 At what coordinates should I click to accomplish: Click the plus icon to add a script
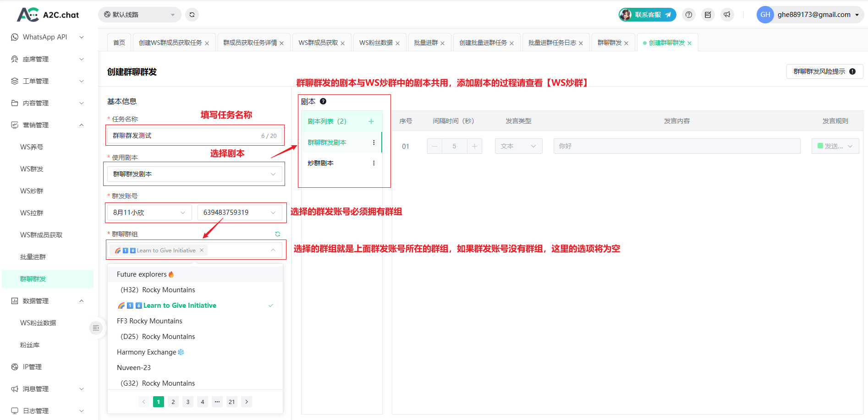tap(371, 121)
